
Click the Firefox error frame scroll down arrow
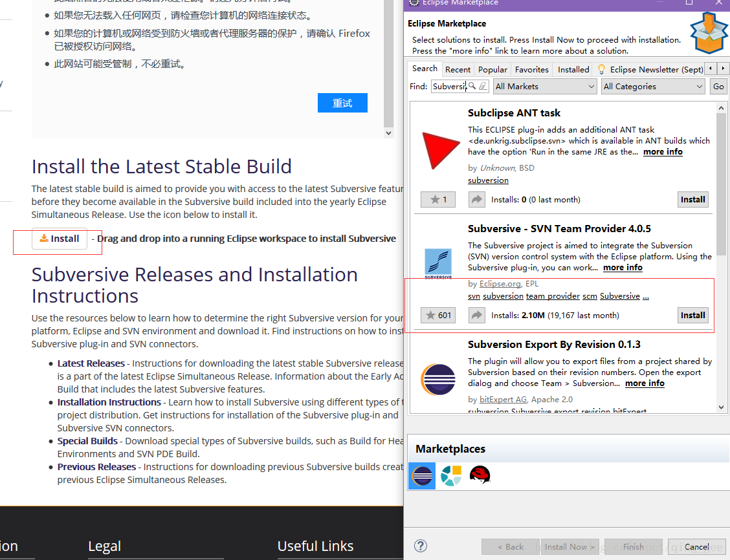pyautogui.click(x=389, y=133)
